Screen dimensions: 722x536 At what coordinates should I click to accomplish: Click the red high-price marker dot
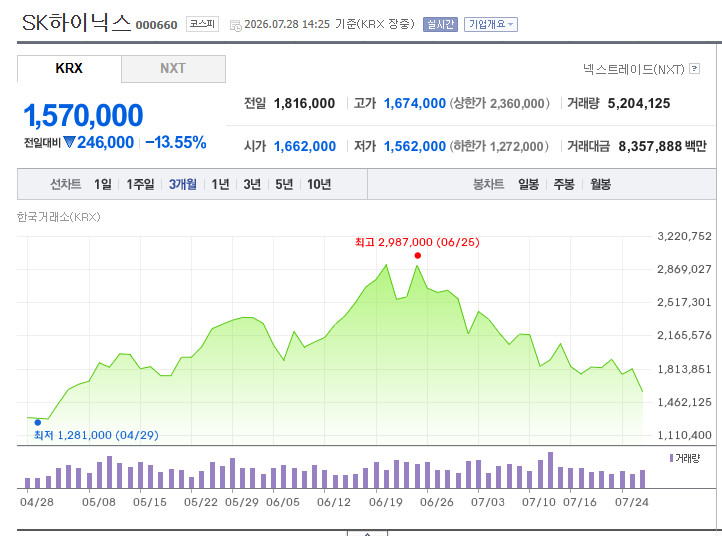(418, 256)
